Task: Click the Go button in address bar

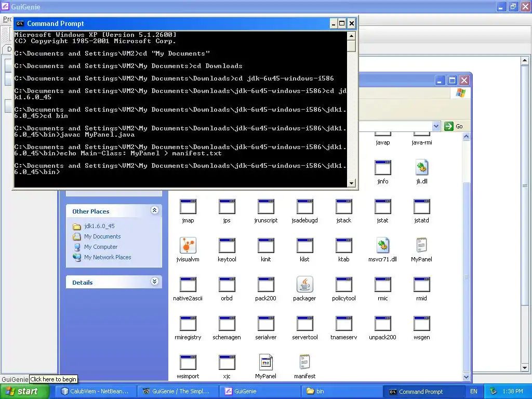Action: [x=454, y=126]
